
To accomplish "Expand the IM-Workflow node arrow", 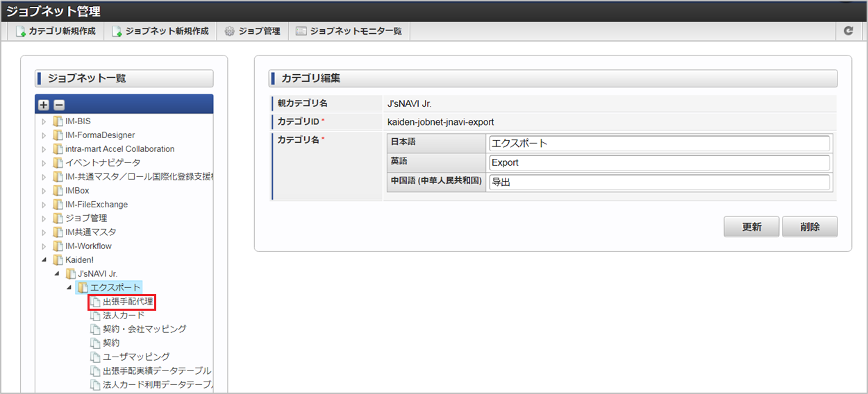I will pyautogui.click(x=44, y=246).
